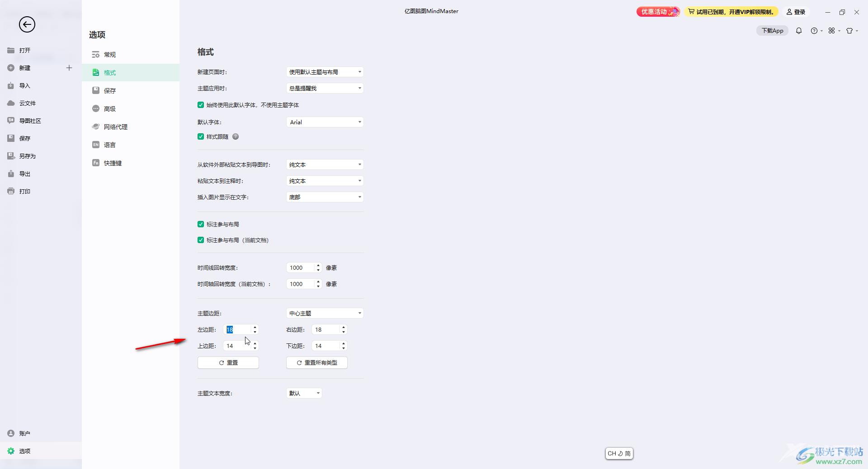Increase 左边距 with up arrow
Screen dimensions: 868x469
tap(255, 327)
